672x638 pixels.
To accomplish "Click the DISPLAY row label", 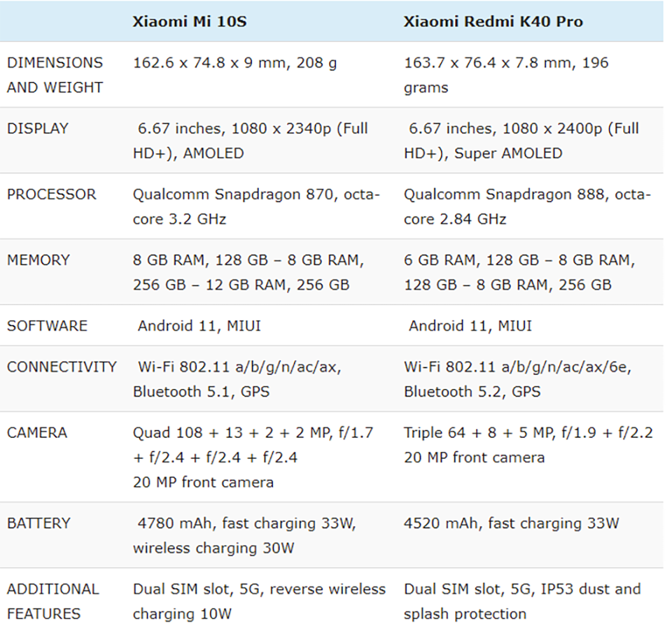I will point(38,129).
